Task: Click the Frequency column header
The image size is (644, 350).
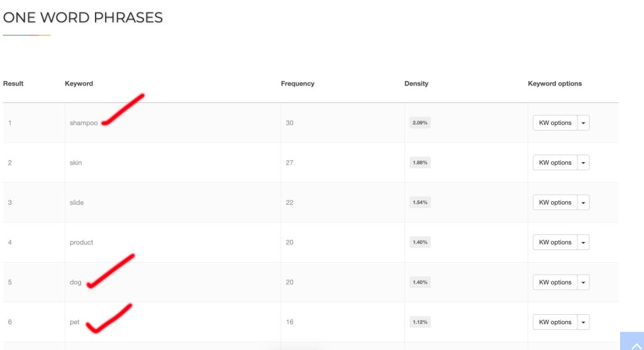Action: (x=297, y=84)
